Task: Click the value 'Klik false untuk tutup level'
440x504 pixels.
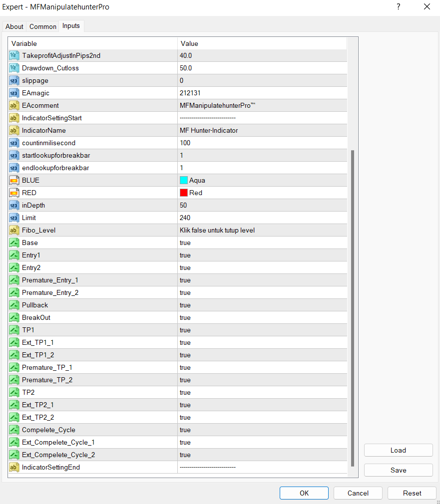Action: 217,231
